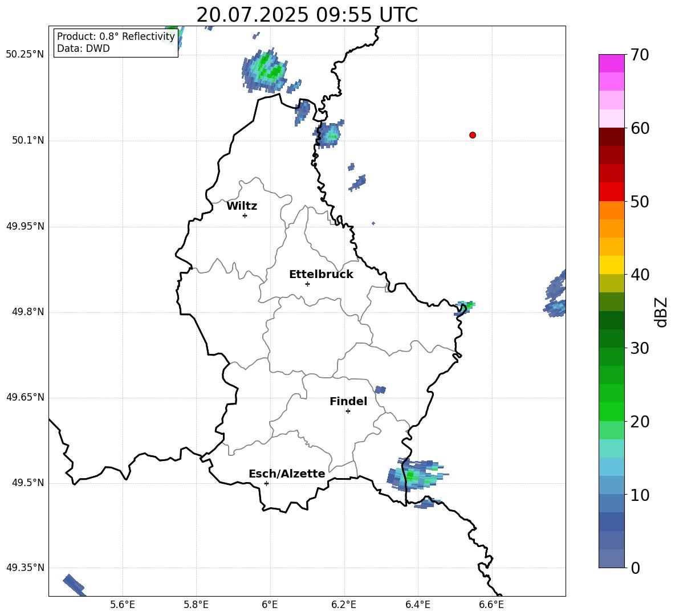Click the 49.35°N latitude label

click(25, 568)
